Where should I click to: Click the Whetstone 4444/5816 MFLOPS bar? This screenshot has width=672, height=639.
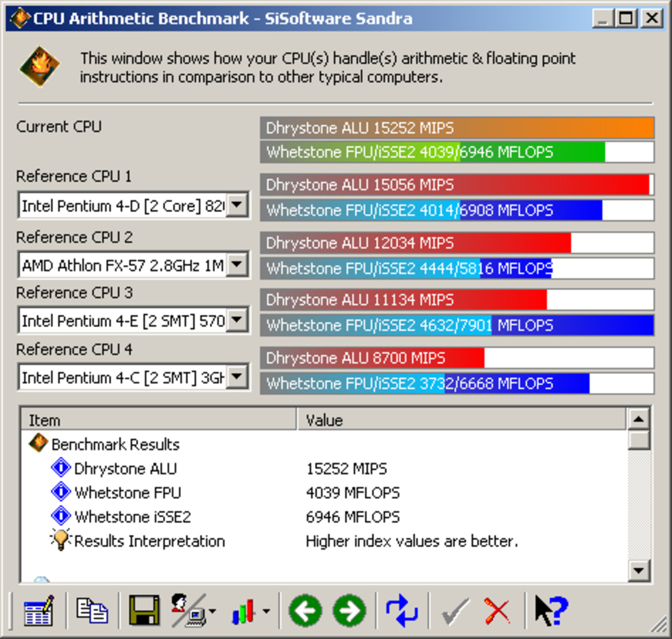(457, 268)
